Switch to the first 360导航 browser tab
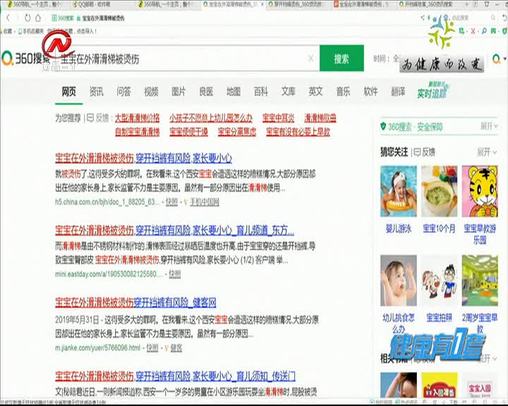The image size is (508, 406). coord(33,5)
